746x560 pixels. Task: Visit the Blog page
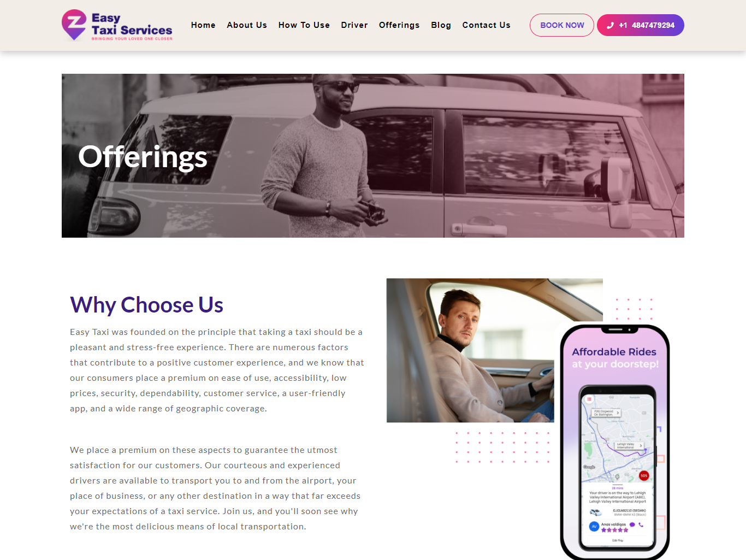[x=441, y=25]
